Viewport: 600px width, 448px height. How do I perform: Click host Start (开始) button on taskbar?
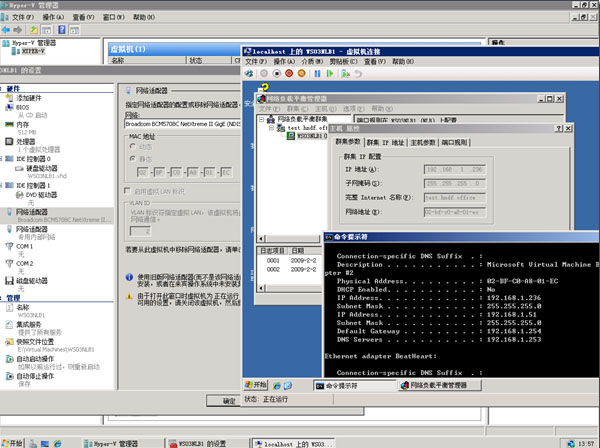pyautogui.click(x=11, y=443)
